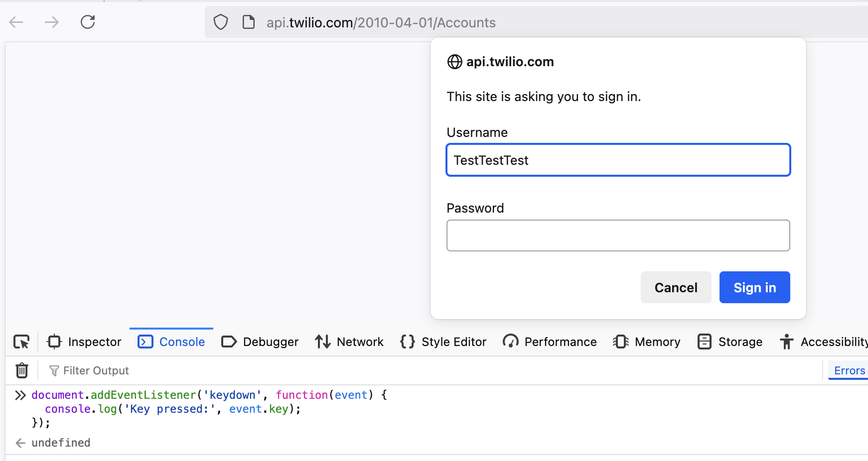
Task: Toggle the Errors filter in console
Action: click(849, 371)
